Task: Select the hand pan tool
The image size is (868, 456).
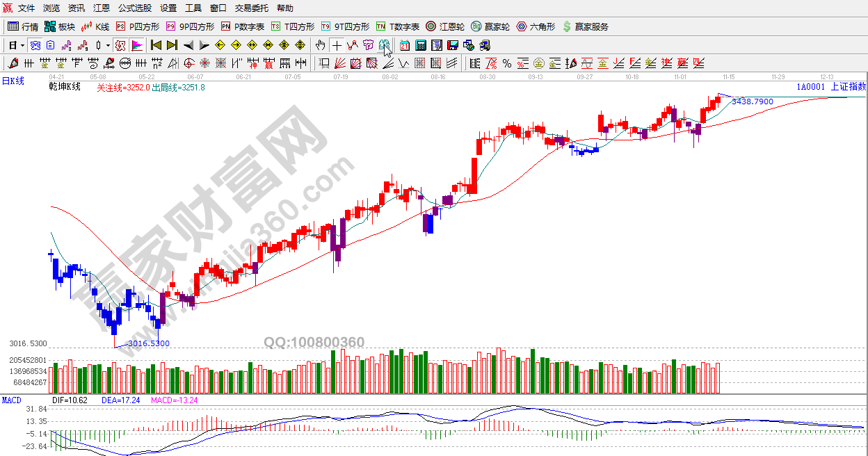Action: (x=319, y=45)
